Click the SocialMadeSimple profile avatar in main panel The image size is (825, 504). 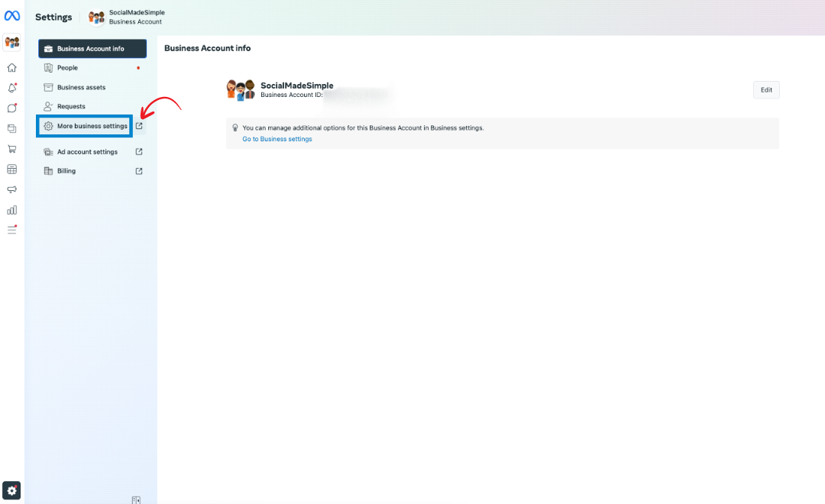(x=241, y=89)
